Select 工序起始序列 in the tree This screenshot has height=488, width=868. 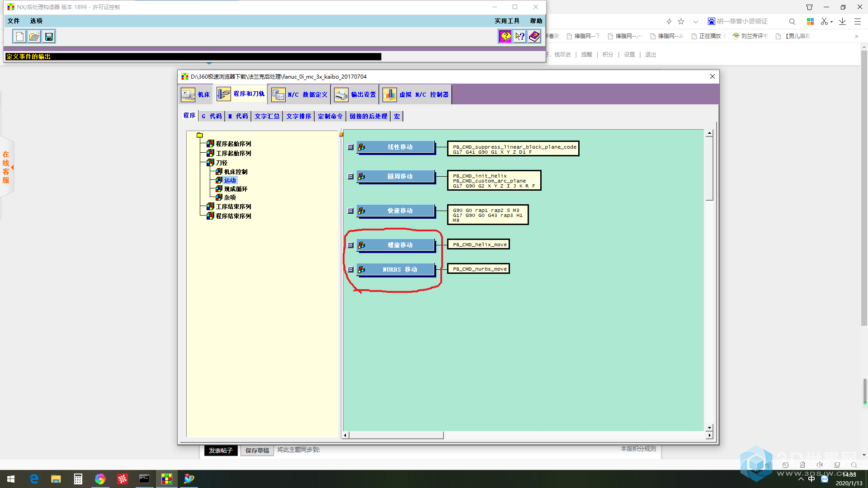coord(233,153)
